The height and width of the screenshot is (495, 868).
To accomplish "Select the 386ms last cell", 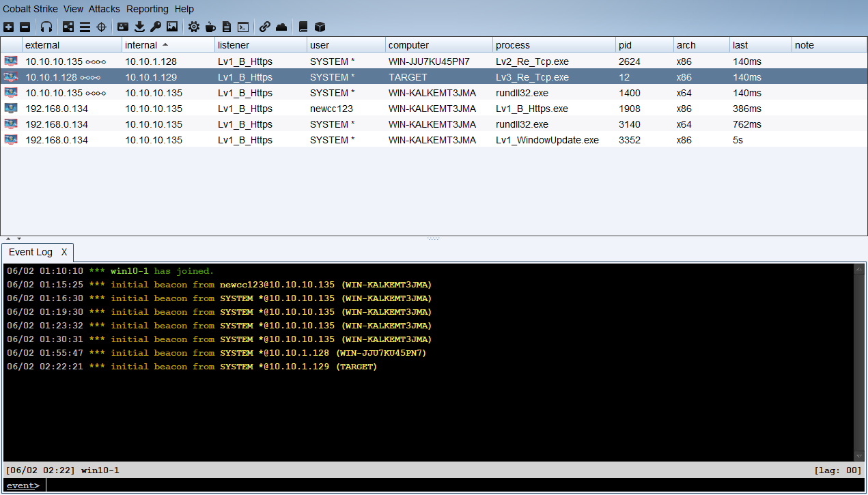I will 761,109.
